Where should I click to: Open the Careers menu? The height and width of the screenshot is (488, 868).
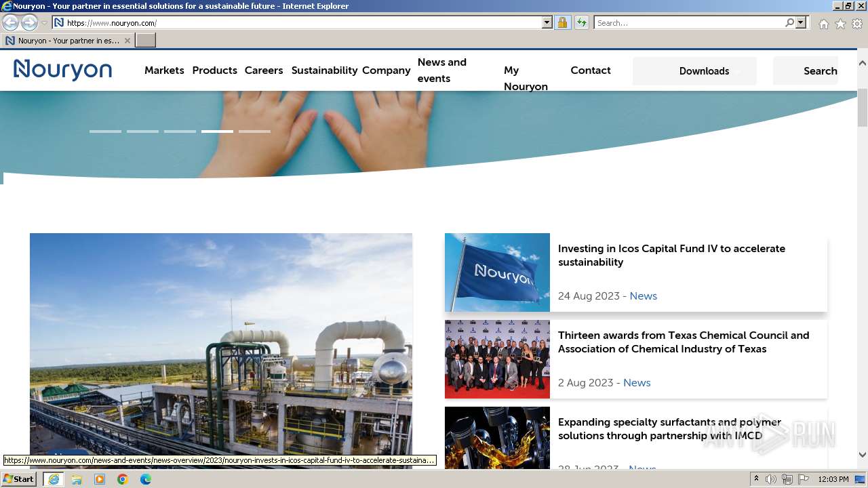click(264, 70)
